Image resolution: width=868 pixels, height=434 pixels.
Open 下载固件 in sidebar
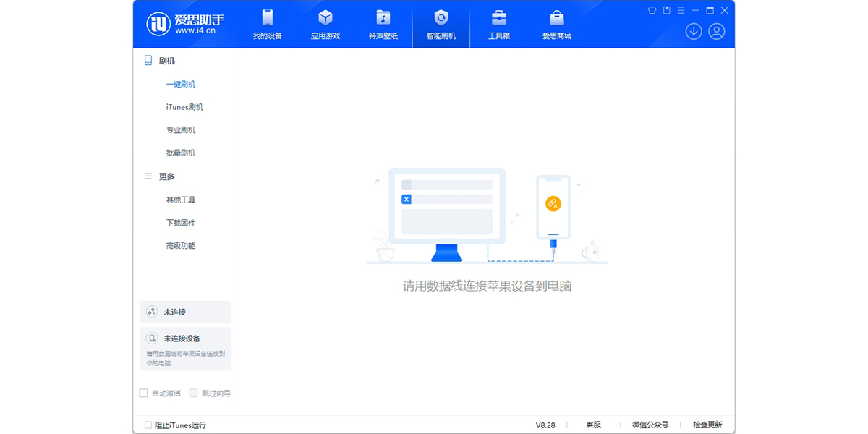click(181, 223)
